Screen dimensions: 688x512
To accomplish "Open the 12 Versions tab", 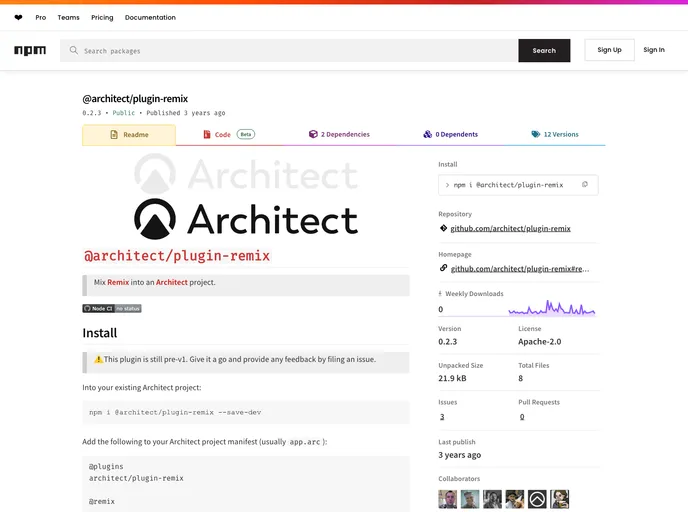I will pyautogui.click(x=554, y=134).
